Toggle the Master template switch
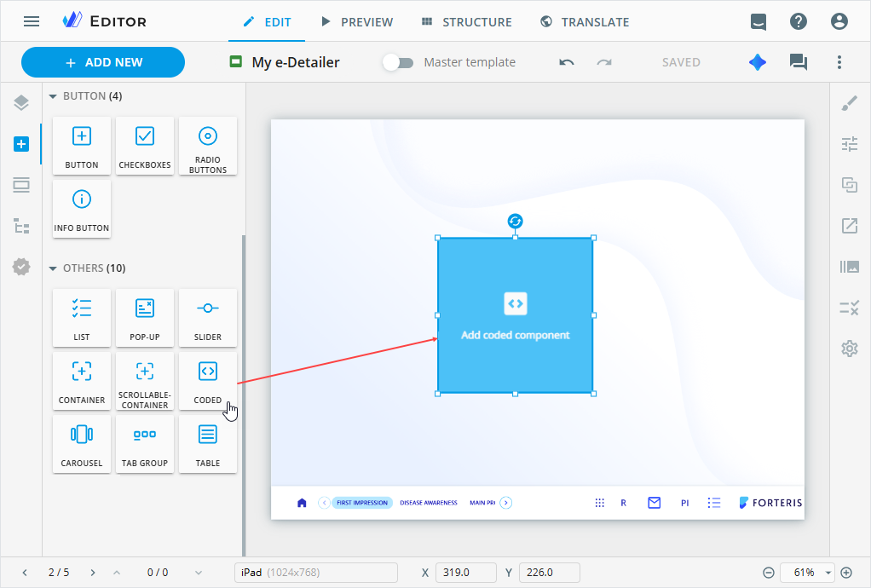The height and width of the screenshot is (588, 871). 398,62
